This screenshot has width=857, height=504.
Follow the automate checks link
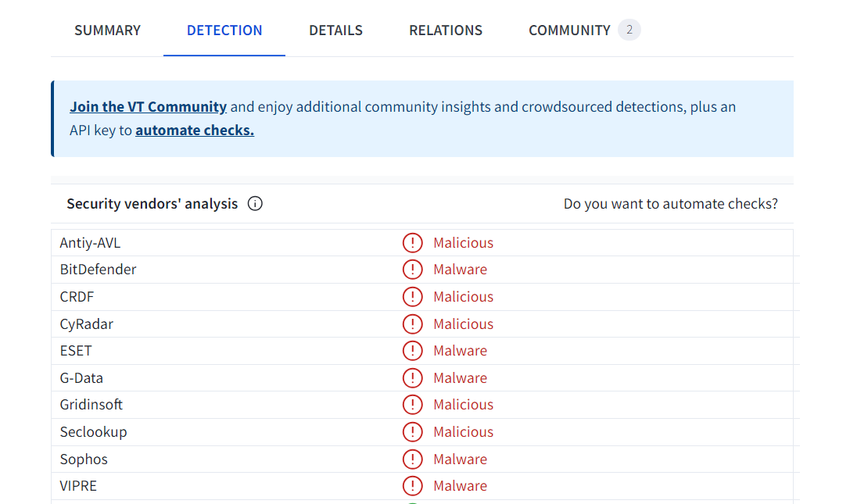pos(195,130)
